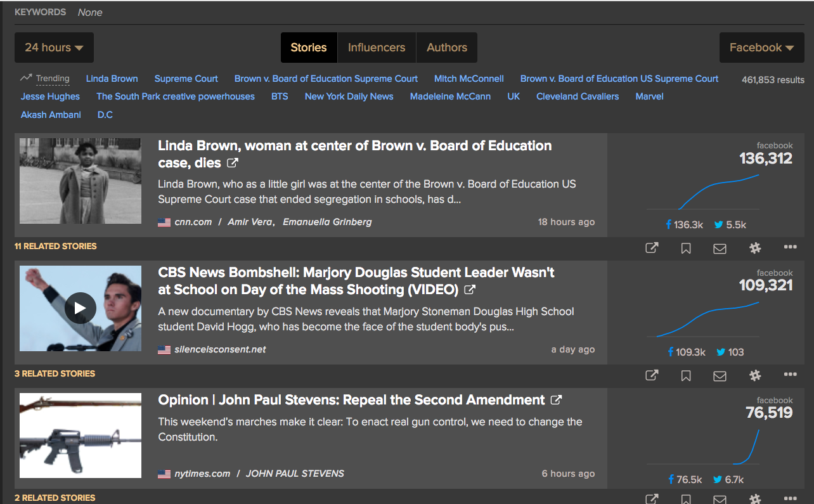Switch to the Authors tab
The height and width of the screenshot is (504, 814).
pyautogui.click(x=447, y=48)
